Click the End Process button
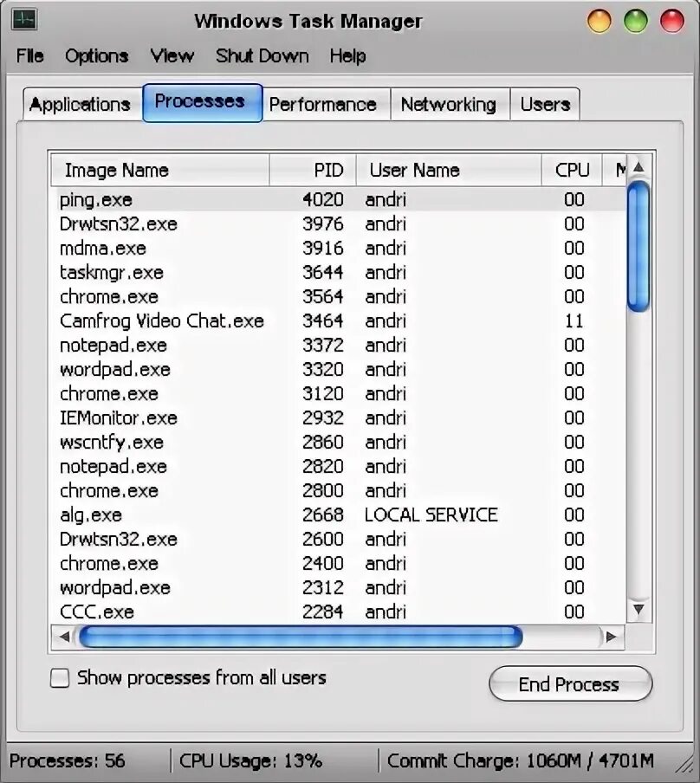This screenshot has height=783, width=700. pos(570,683)
